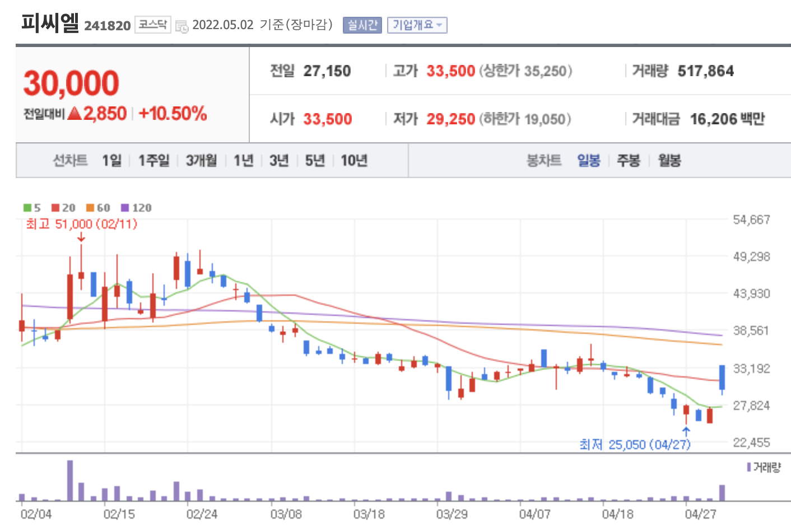Click the red arrow marking the 51,000 high
Image resolution: width=791 pixels, height=532 pixels.
pyautogui.click(x=81, y=238)
